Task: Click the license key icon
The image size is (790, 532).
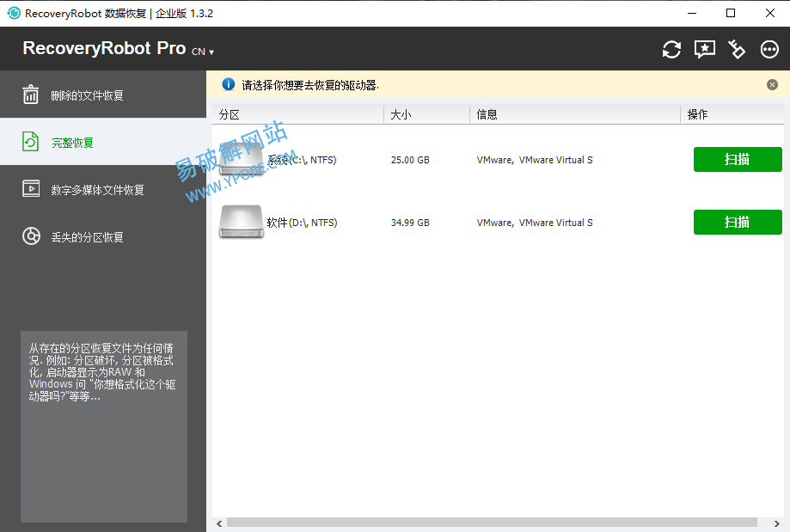Action: point(737,50)
